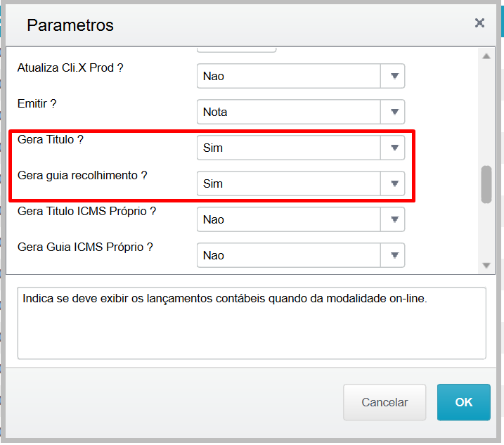
Task: Click the Cancelar button
Action: 385,402
